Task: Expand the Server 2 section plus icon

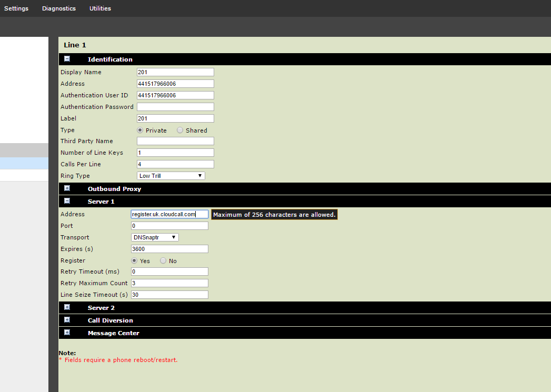Action: [x=67, y=307]
